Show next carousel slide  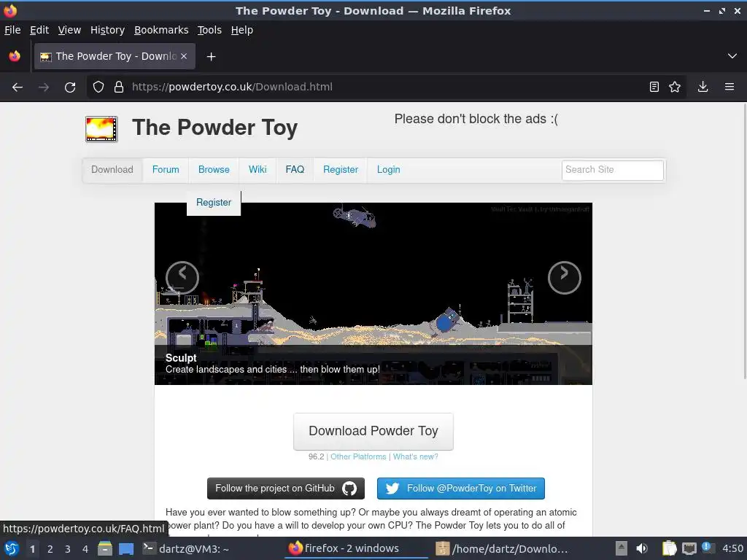pyautogui.click(x=564, y=277)
